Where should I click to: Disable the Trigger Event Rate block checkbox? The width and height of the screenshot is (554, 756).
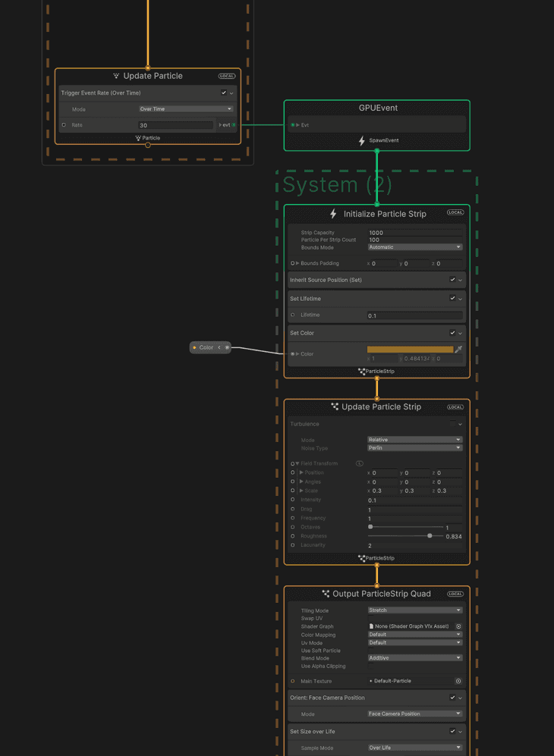coord(223,93)
